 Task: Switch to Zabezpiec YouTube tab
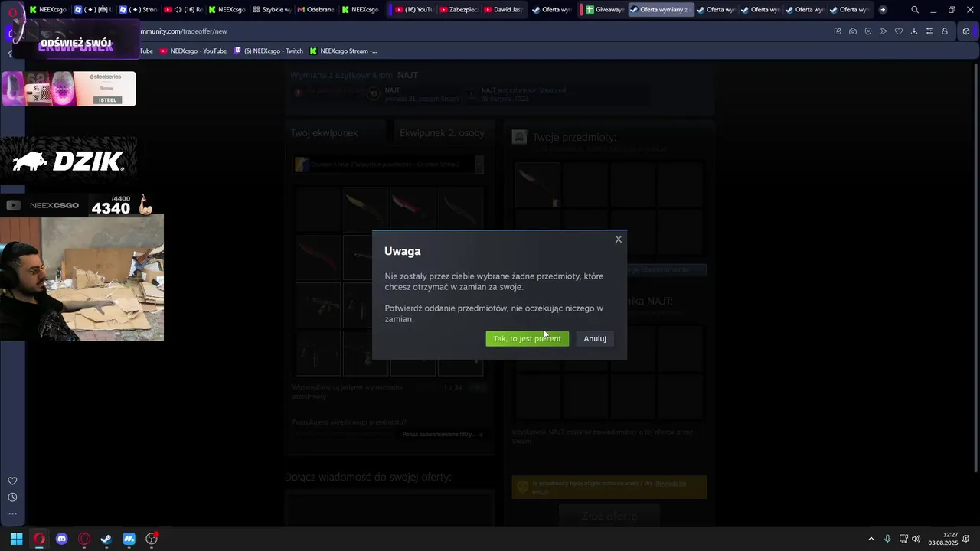pos(458,10)
